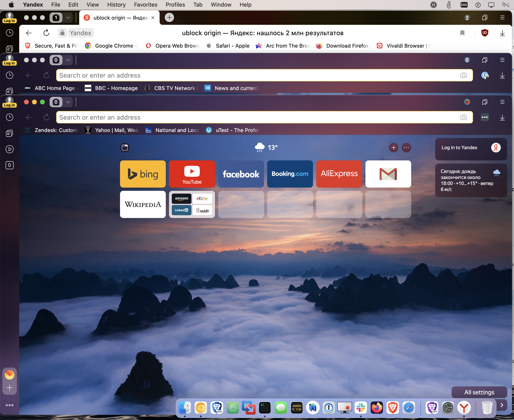Expand tab list chevron in middle window

(68, 60)
